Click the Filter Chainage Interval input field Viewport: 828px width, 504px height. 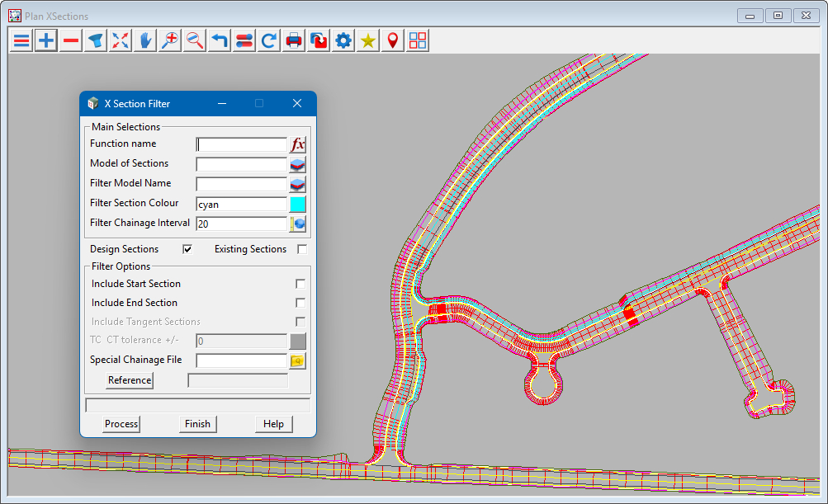point(241,224)
